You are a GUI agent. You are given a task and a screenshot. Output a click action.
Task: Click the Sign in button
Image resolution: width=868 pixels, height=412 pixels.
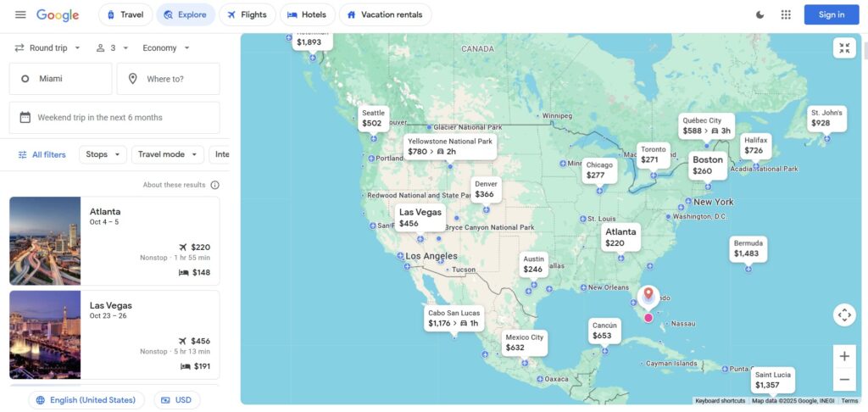point(832,15)
